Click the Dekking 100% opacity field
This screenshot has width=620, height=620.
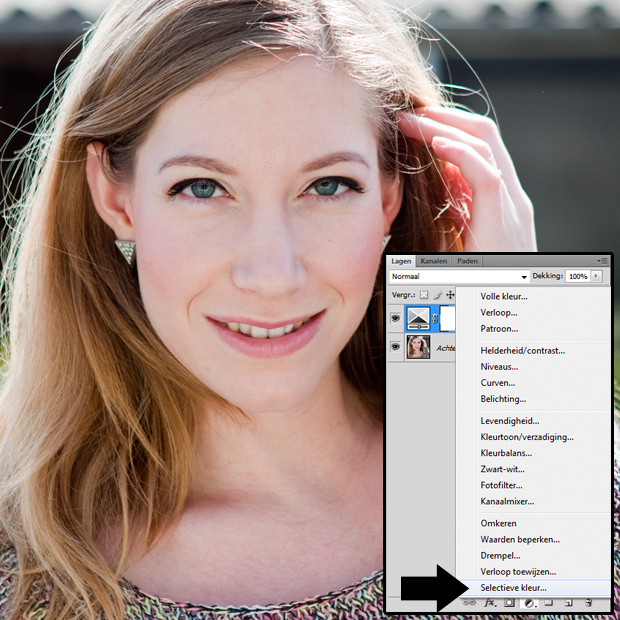pos(577,276)
